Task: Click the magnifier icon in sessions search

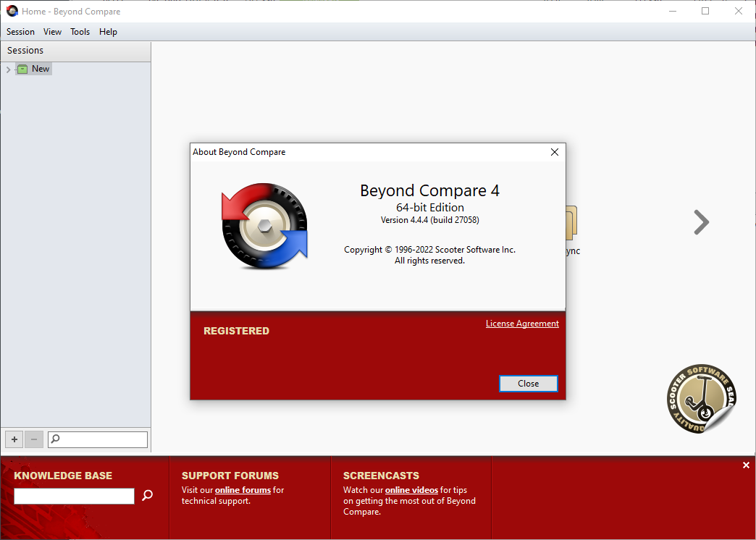Action: pos(56,439)
